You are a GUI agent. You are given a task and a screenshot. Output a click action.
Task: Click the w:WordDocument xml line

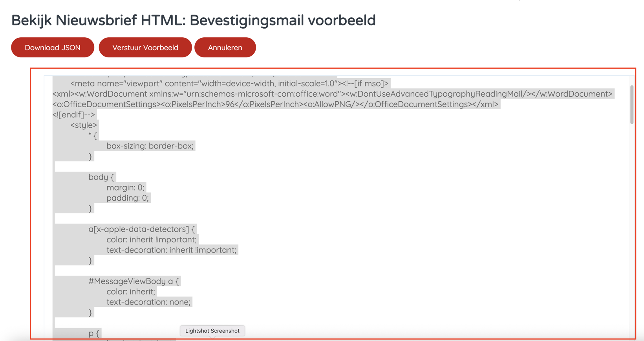click(x=332, y=94)
